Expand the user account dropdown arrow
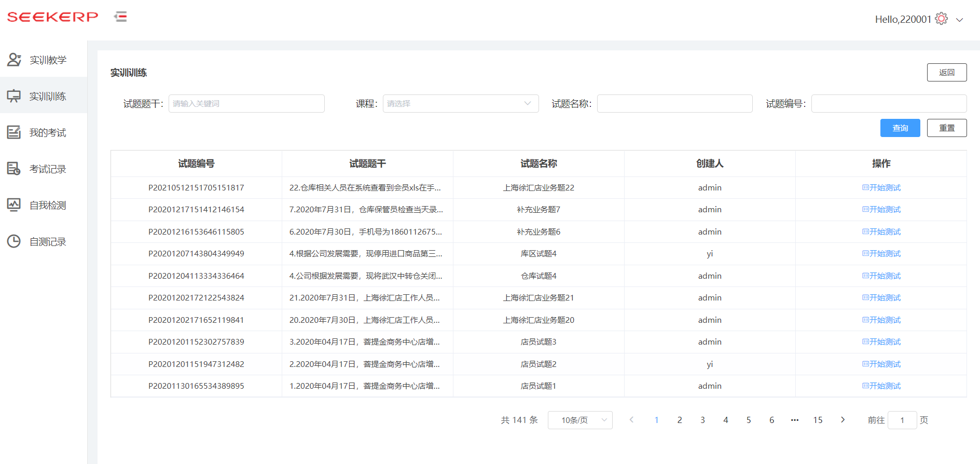This screenshot has width=980, height=464. [960, 20]
